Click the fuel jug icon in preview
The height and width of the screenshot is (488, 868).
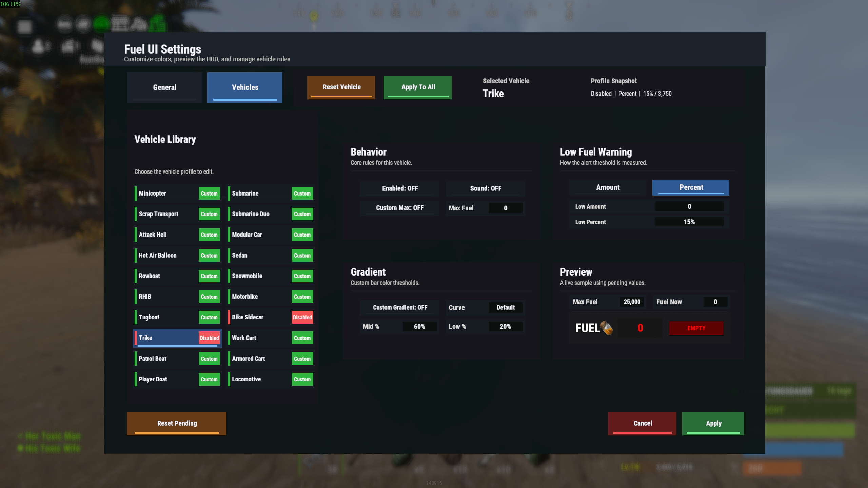click(x=606, y=328)
